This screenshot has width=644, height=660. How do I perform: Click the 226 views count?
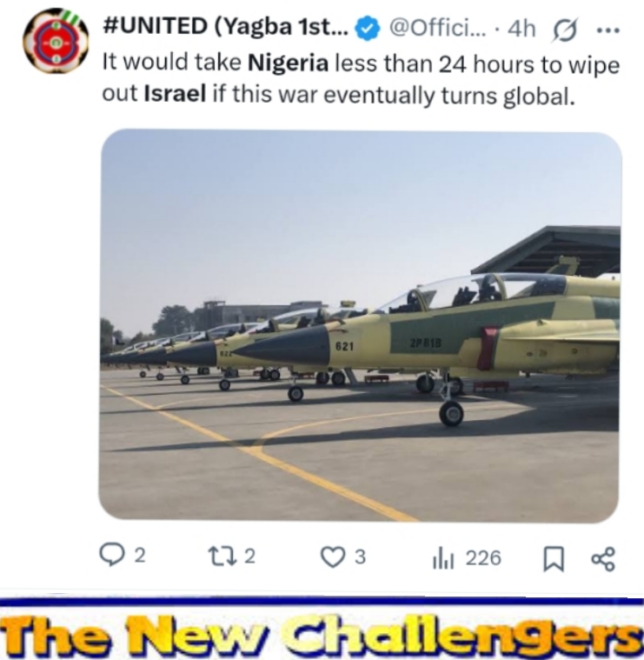pos(483,558)
